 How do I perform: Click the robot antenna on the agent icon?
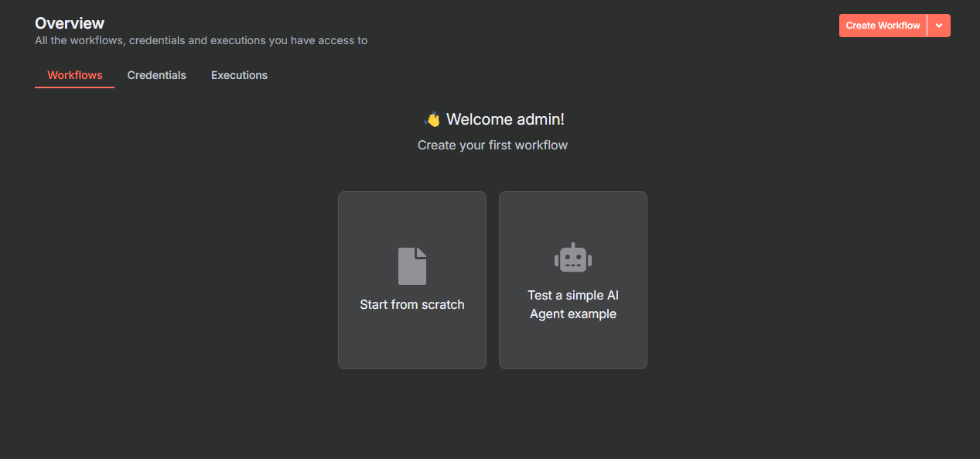click(573, 245)
